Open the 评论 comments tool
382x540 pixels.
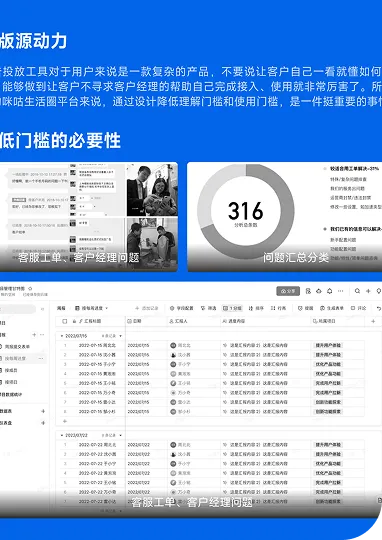click(x=359, y=308)
